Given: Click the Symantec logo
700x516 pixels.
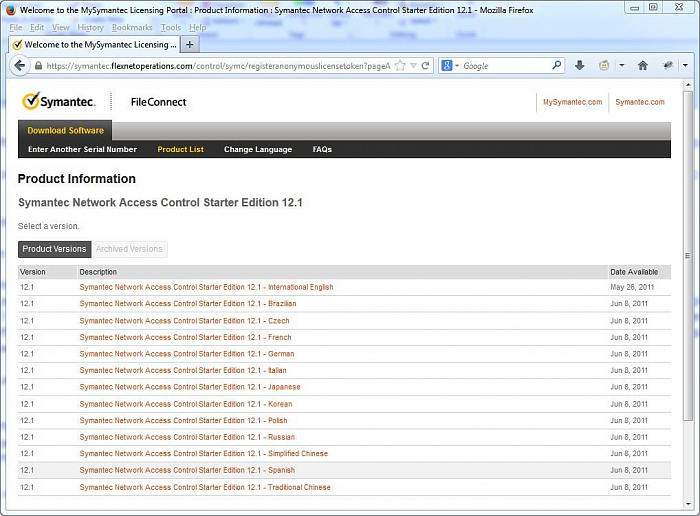Looking at the screenshot, I should pos(58,101).
